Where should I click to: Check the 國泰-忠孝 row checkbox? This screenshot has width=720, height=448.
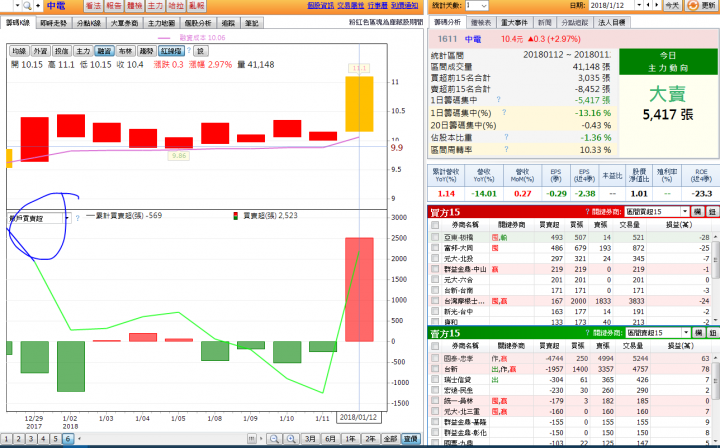(435, 358)
